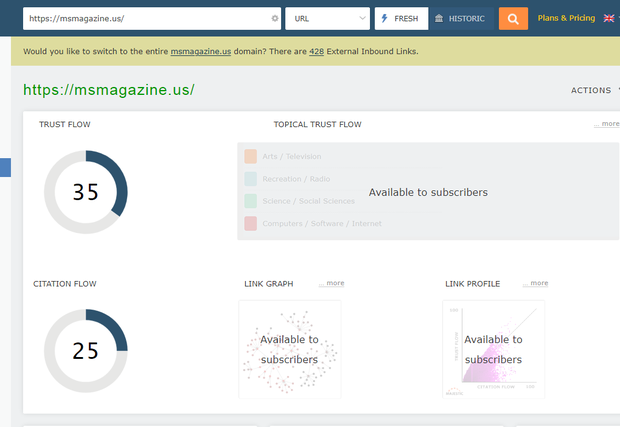Open Plans & Pricing page

566,18
